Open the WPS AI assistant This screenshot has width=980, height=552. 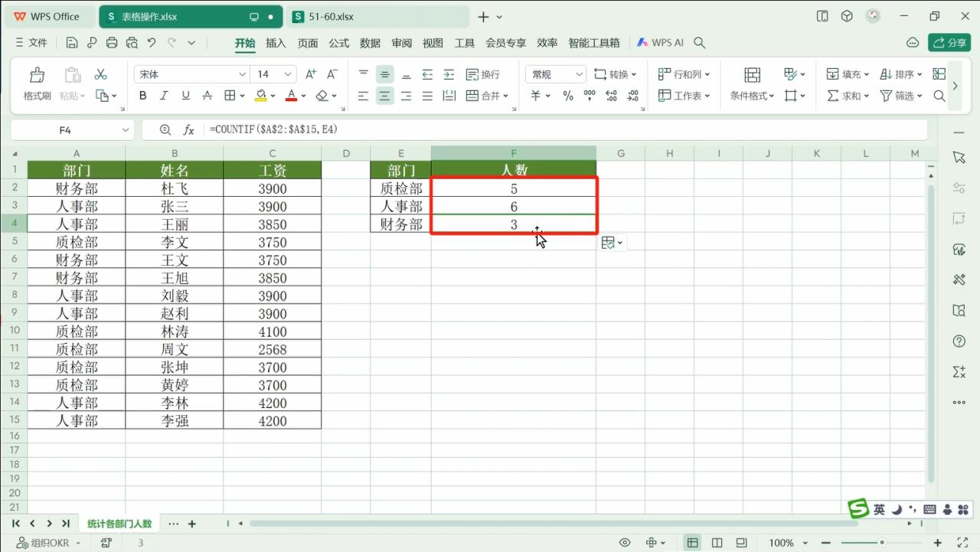[660, 43]
